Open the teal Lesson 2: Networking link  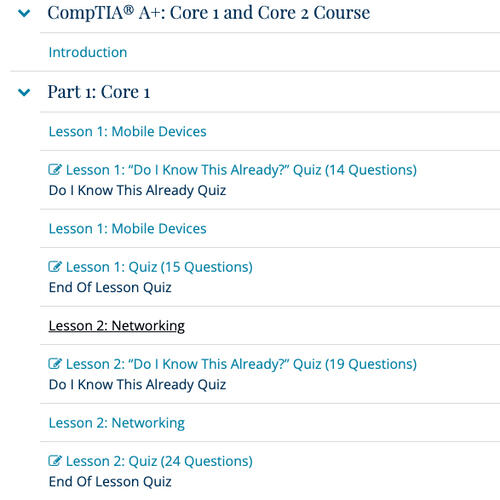pyautogui.click(x=117, y=423)
